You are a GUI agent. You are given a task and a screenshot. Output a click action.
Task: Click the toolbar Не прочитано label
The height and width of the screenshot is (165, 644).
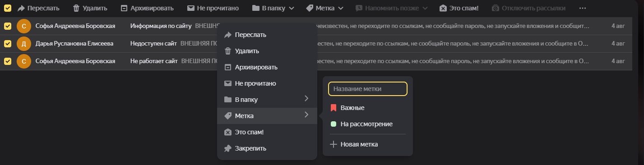click(218, 8)
